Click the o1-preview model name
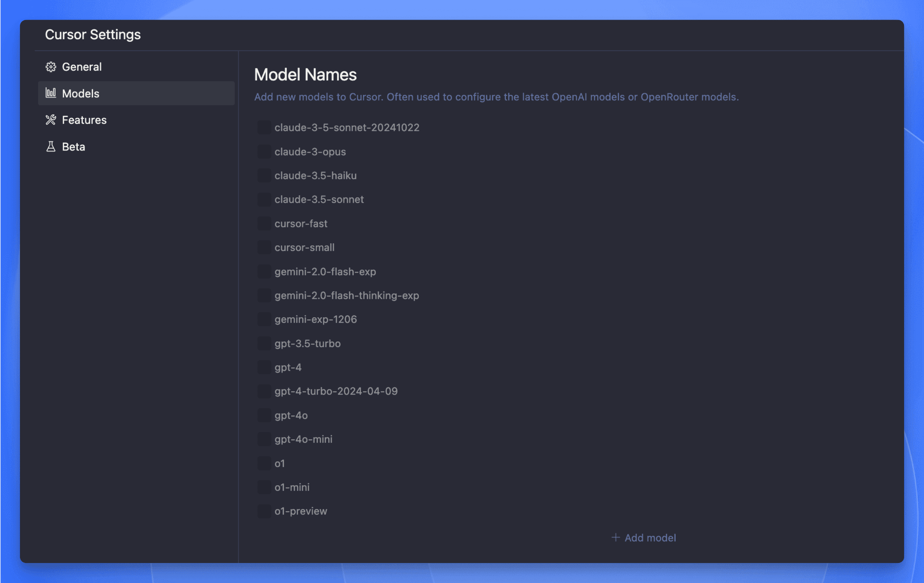The image size is (924, 583). [301, 511]
